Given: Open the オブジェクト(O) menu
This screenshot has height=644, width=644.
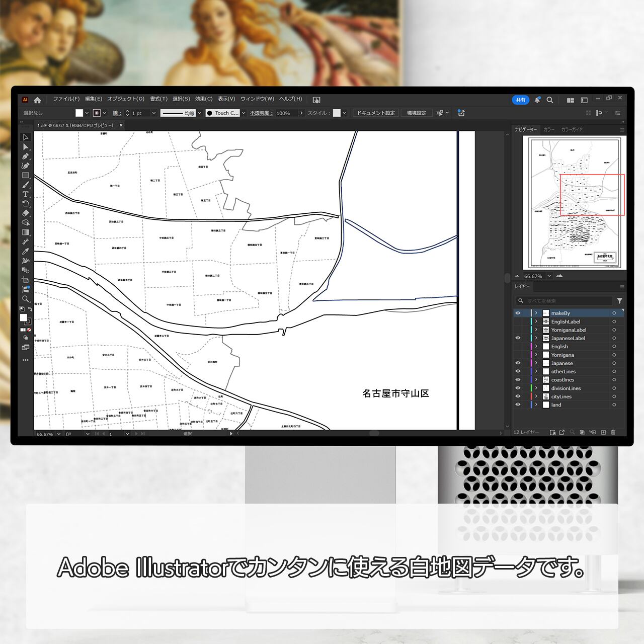Looking at the screenshot, I should (125, 99).
